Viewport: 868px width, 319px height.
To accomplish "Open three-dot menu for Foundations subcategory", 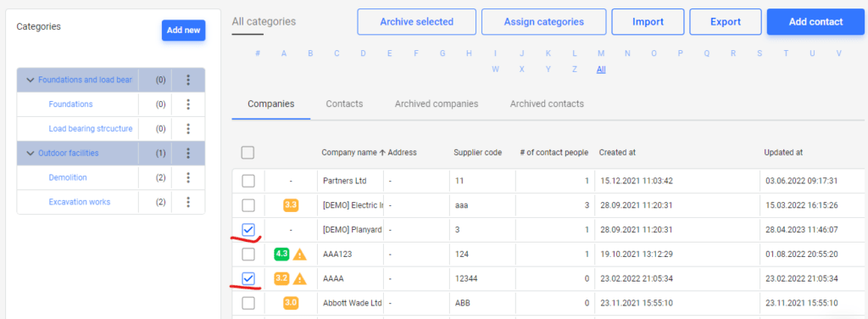I will [x=188, y=104].
